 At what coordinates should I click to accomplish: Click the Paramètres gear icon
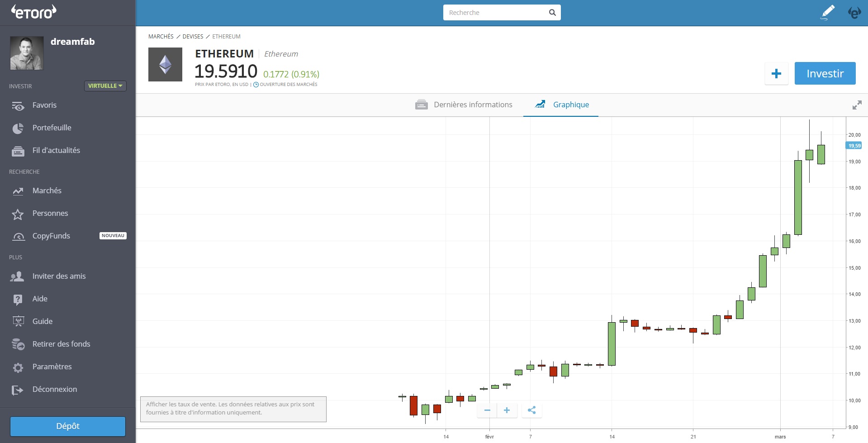tap(18, 367)
